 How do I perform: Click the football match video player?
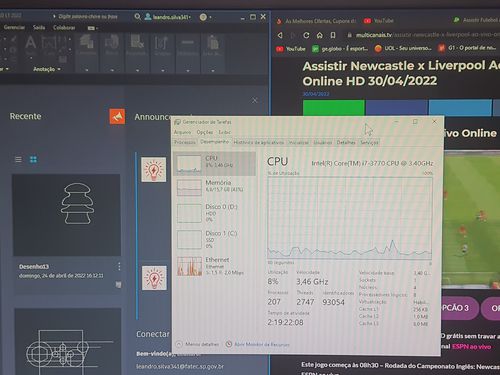[471, 219]
